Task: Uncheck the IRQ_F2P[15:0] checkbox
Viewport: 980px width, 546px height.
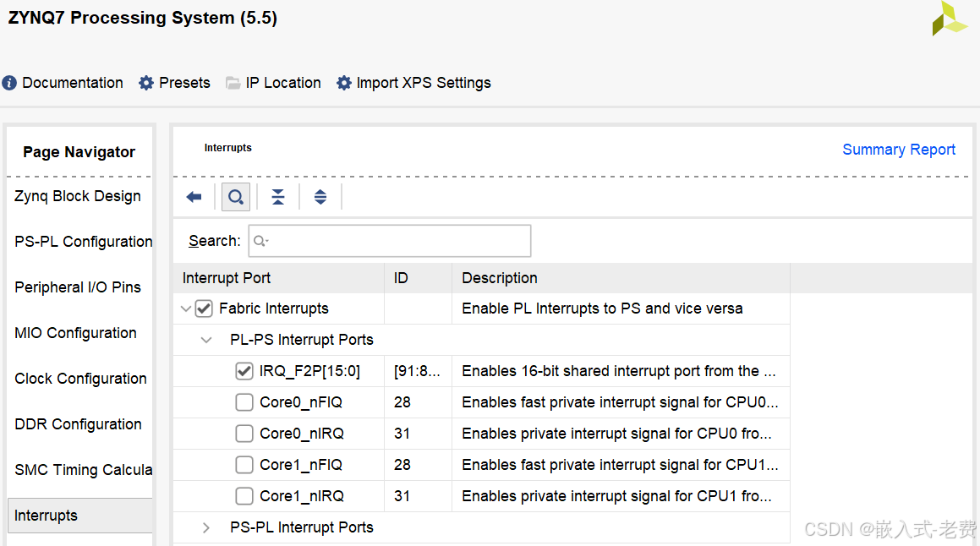Action: point(244,371)
